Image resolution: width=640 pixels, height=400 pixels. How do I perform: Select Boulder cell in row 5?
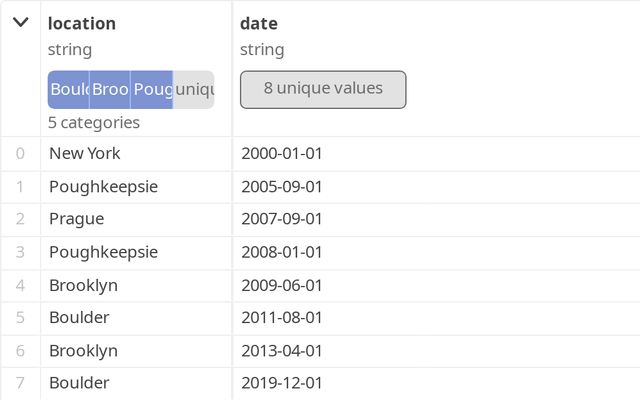(x=136, y=318)
